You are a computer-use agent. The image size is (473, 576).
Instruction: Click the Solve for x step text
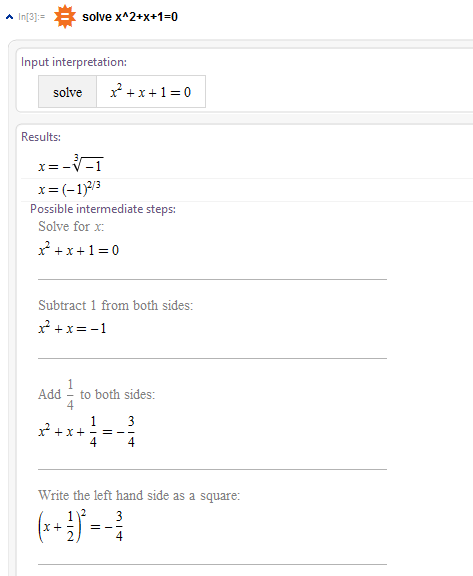click(71, 226)
